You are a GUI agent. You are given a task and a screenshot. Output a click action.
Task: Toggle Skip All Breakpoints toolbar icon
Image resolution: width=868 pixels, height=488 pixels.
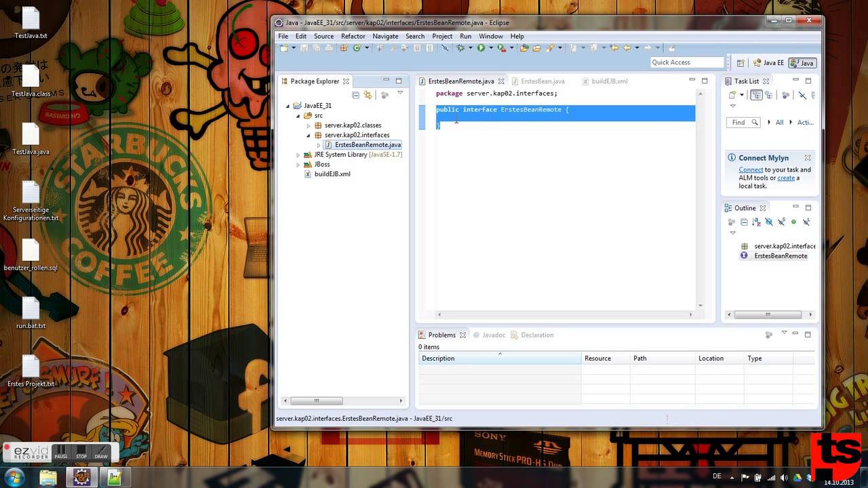[445, 47]
